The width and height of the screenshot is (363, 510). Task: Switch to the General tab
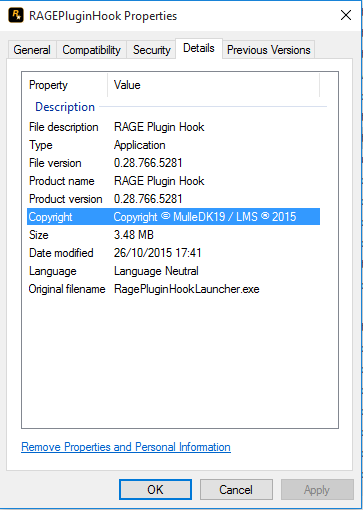(32, 50)
